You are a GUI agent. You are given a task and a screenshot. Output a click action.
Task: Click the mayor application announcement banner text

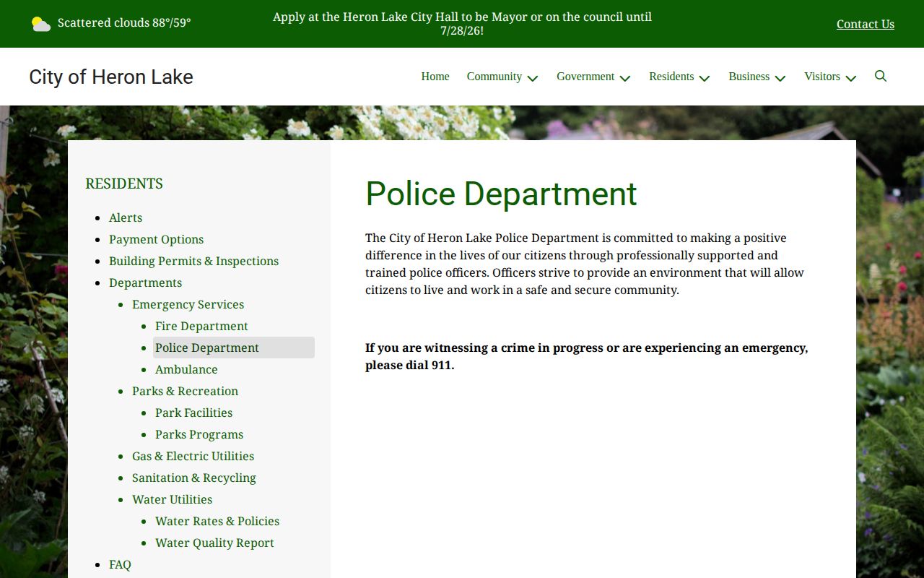coord(462,24)
